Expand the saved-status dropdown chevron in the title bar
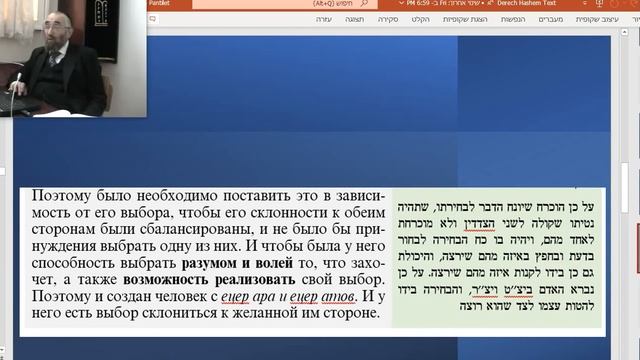 coord(401,3)
